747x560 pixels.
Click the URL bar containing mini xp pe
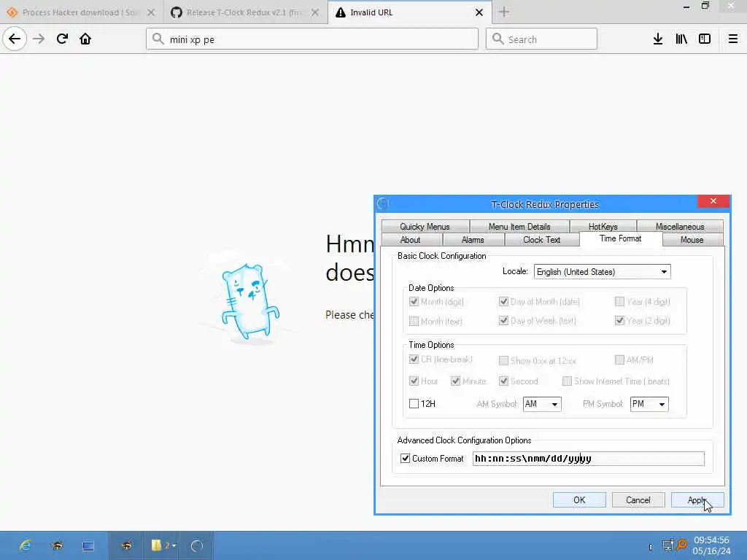click(312, 39)
